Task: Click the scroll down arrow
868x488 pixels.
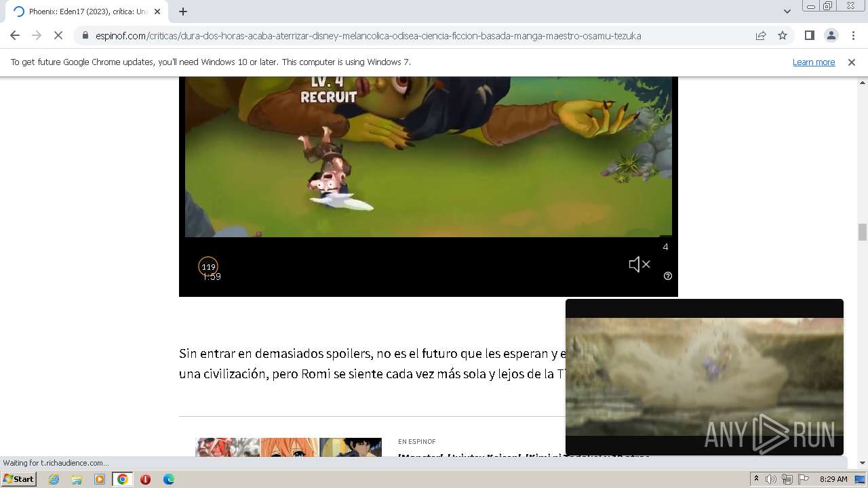Action: pyautogui.click(x=862, y=463)
